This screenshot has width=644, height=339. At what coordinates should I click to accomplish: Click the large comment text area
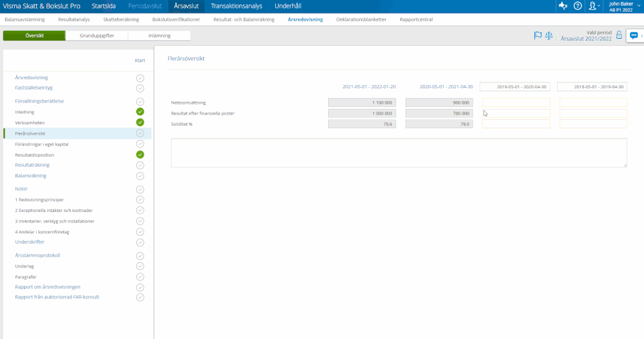tap(398, 153)
